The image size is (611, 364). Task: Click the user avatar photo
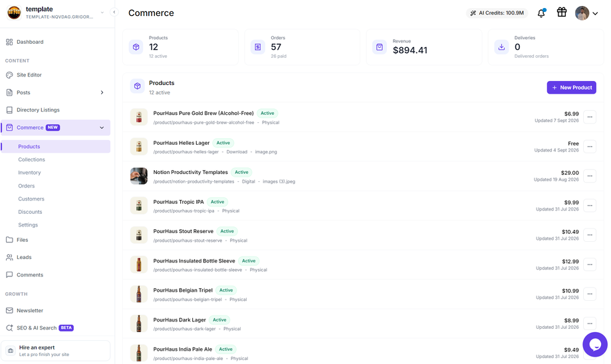point(582,13)
